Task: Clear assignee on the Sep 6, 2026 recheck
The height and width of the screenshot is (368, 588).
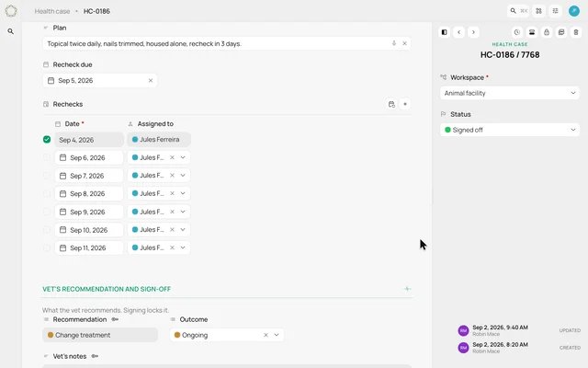Action: (x=172, y=157)
